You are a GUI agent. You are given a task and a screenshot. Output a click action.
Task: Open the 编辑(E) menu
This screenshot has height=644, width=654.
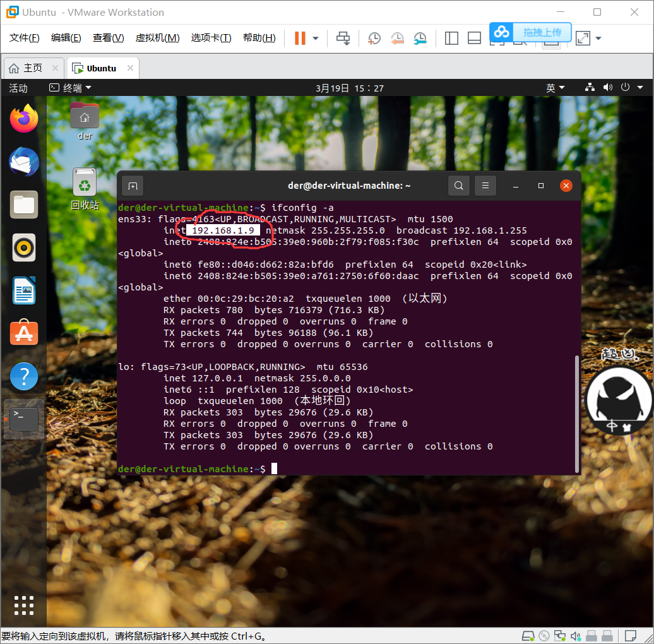click(66, 38)
